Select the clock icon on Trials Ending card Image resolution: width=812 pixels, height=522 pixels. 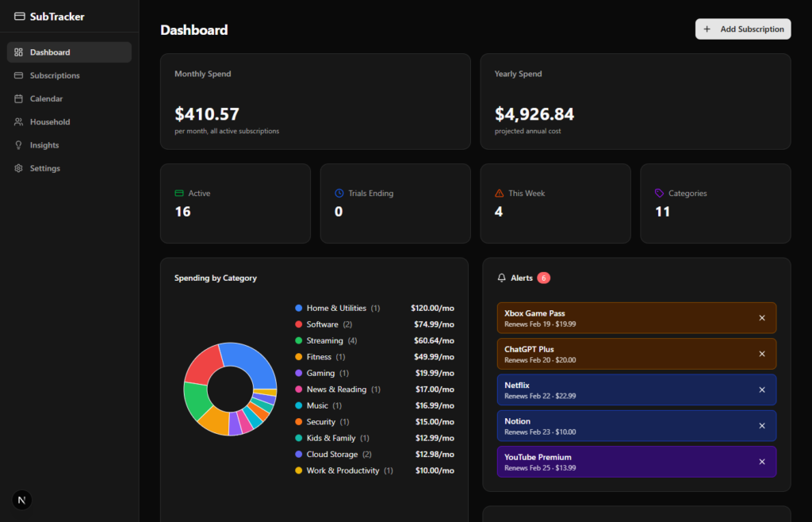point(339,192)
